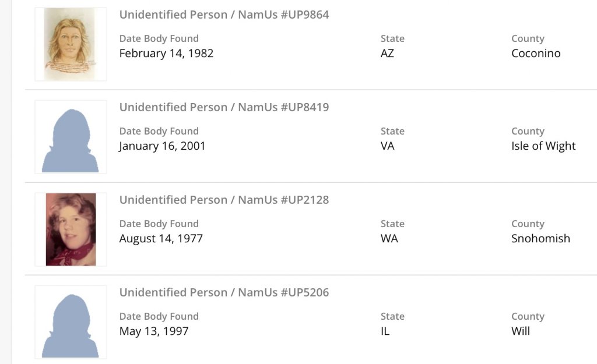
Task: Click the date August 14, 1977
Action: 161,239
